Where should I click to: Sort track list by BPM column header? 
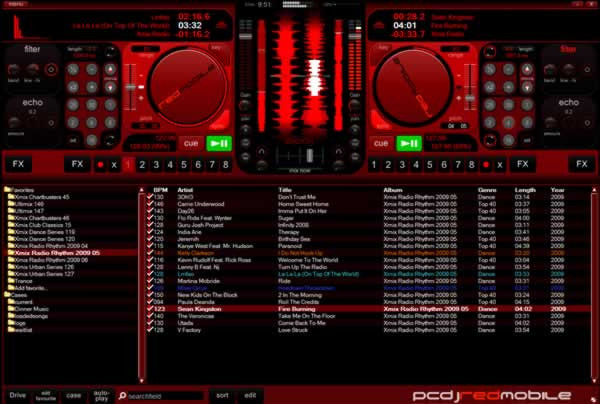[x=160, y=189]
